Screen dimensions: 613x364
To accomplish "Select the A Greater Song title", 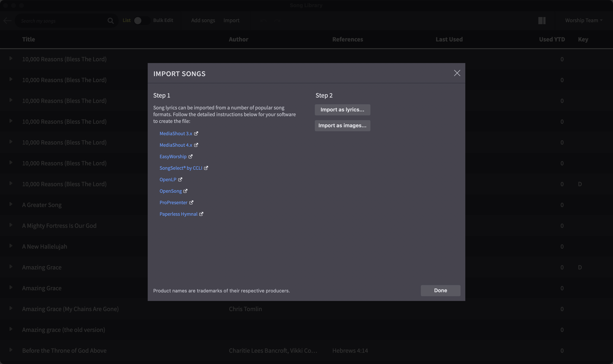I will (42, 205).
